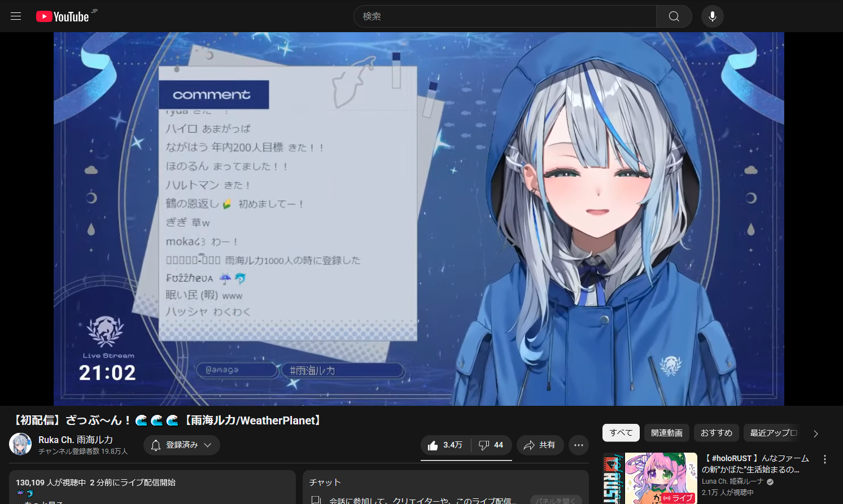Select the おすすめ filter chip
The height and width of the screenshot is (504, 843).
[716, 433]
